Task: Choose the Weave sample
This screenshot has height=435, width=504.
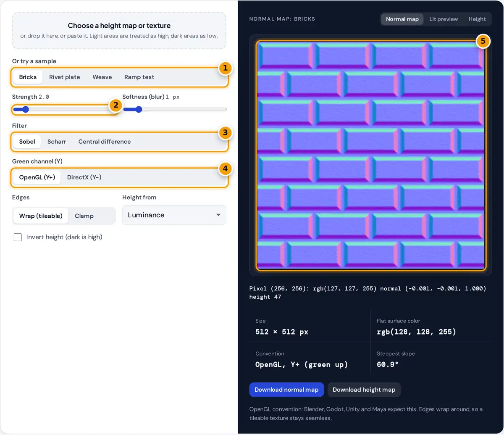Action: pos(102,77)
